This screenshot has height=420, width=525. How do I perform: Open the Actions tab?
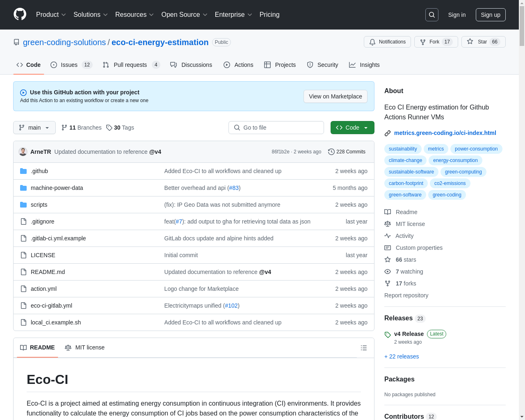[x=238, y=65]
